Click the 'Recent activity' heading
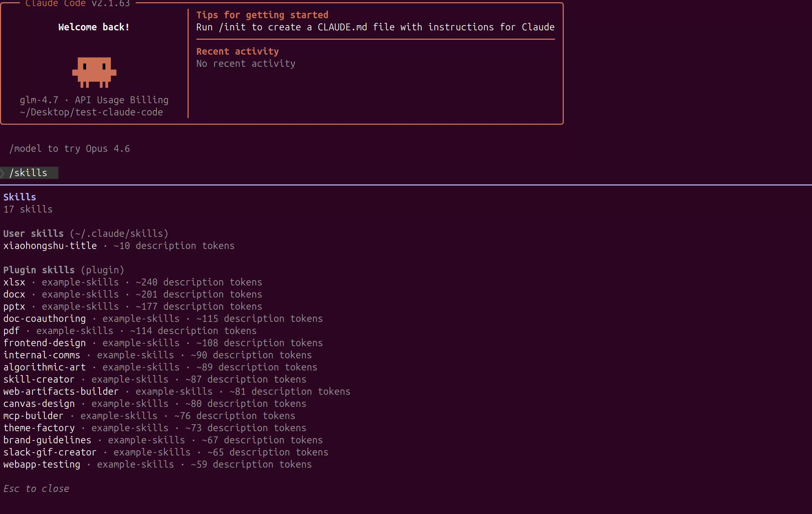The image size is (812, 514). [x=238, y=51]
